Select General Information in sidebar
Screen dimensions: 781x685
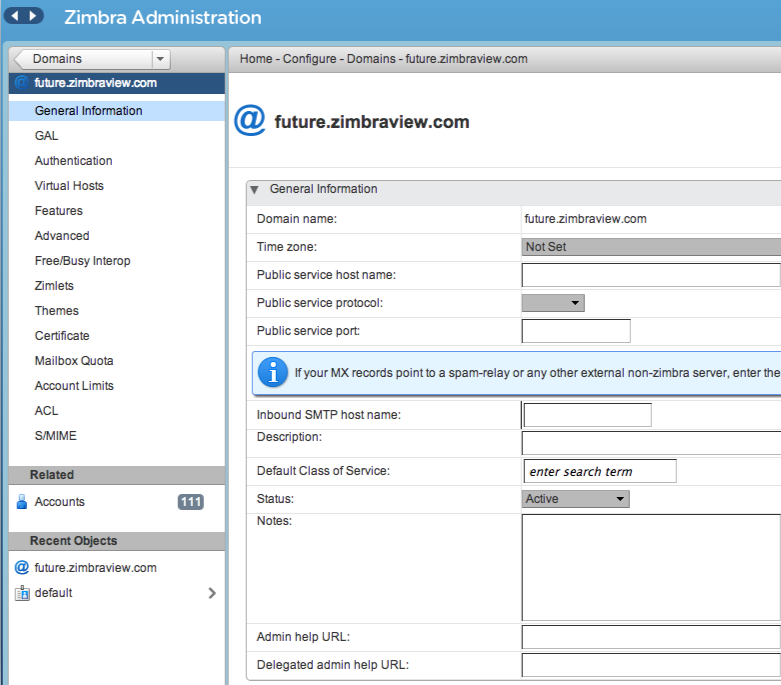point(117,111)
